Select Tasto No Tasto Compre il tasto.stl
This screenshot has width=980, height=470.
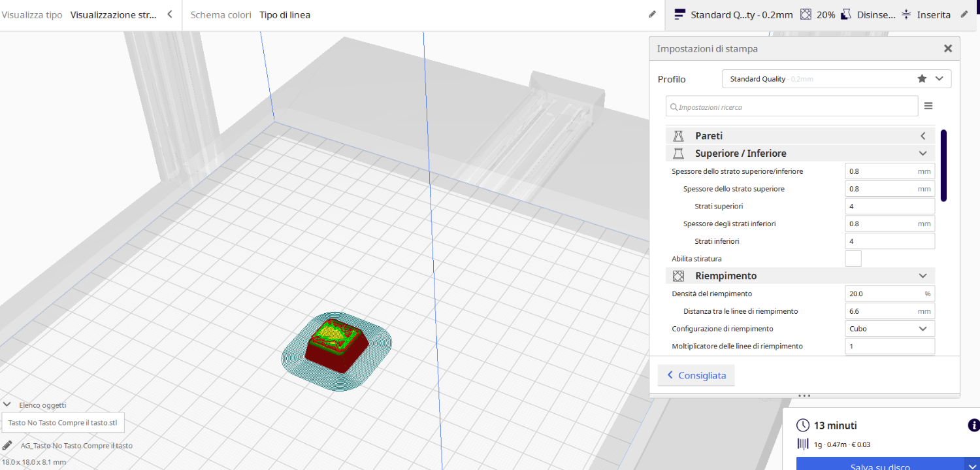click(63, 423)
